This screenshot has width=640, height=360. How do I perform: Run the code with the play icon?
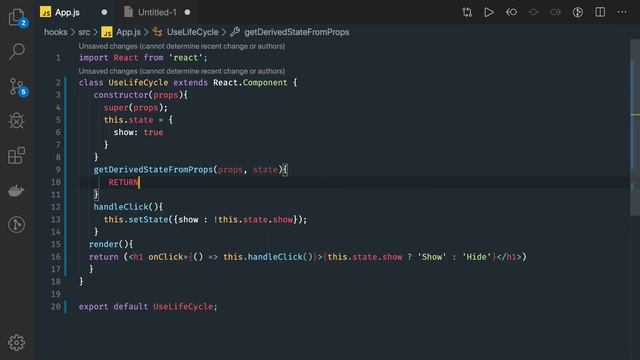[x=489, y=12]
